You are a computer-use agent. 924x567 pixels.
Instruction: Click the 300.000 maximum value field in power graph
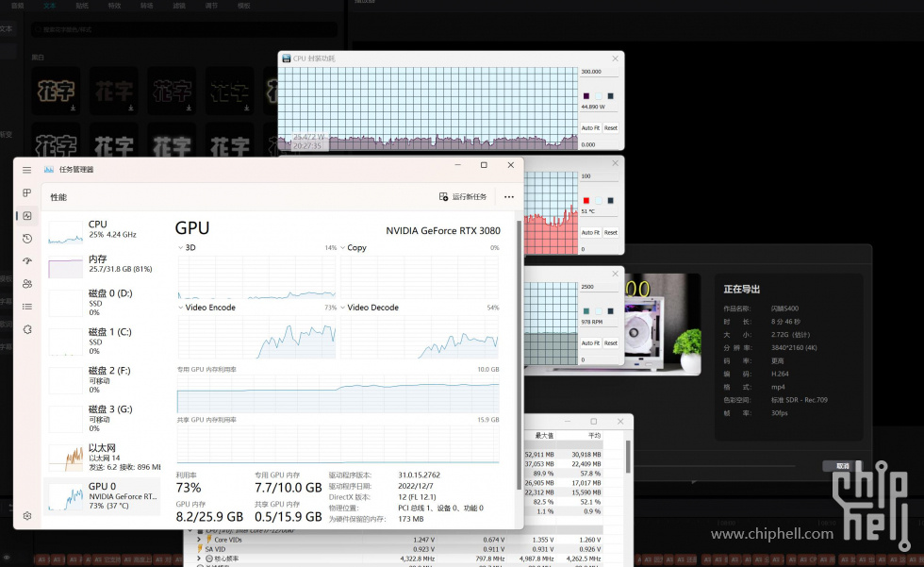tap(600, 72)
